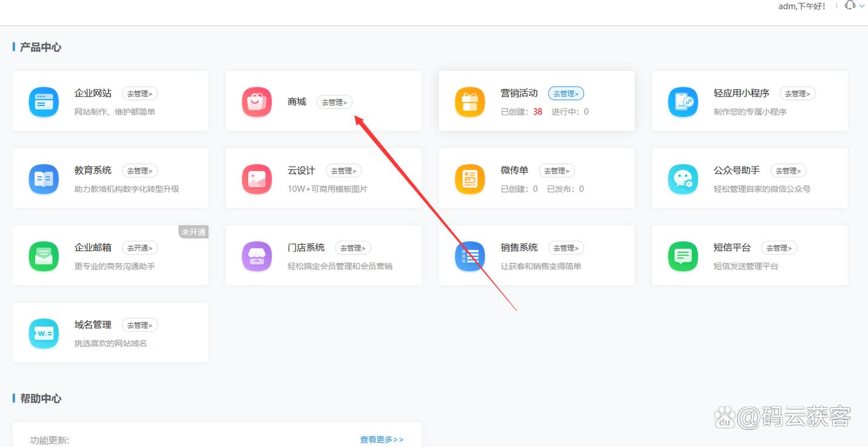The height and width of the screenshot is (447, 868).
Task: Click 去管理 next to 企业网站
Action: pyautogui.click(x=140, y=93)
